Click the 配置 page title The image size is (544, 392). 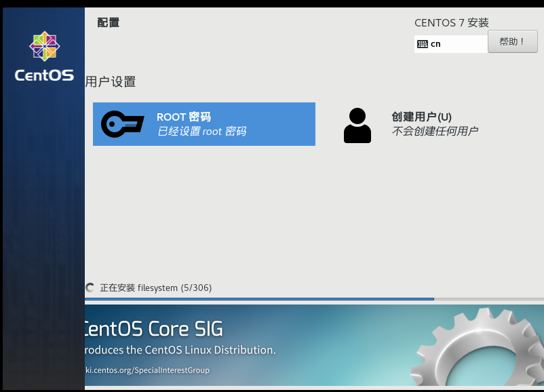(x=109, y=22)
